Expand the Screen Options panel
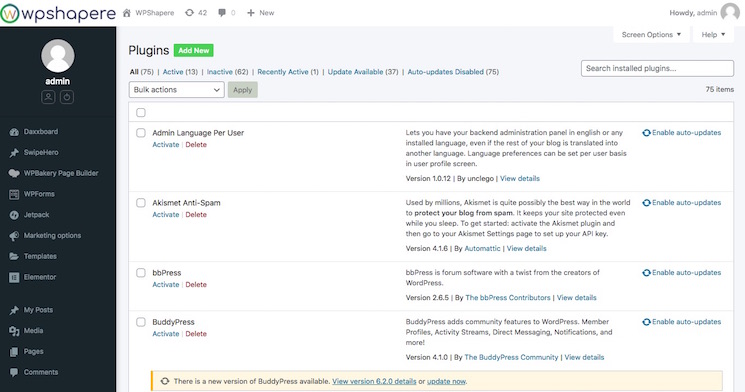The image size is (745, 392). click(x=651, y=35)
